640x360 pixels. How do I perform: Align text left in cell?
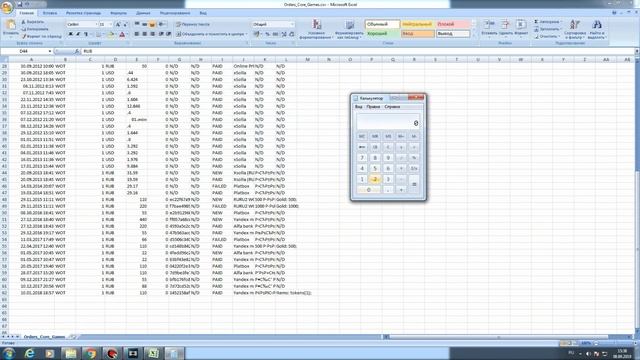(137, 34)
